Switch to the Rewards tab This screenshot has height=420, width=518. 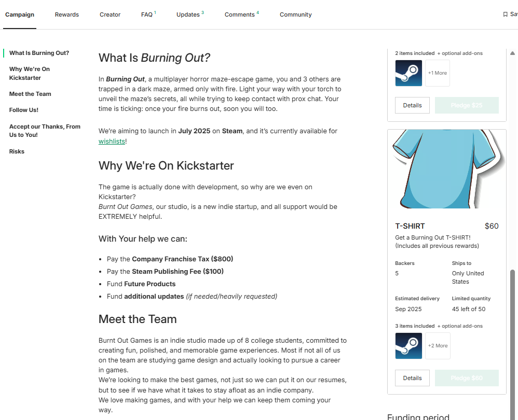tap(67, 15)
